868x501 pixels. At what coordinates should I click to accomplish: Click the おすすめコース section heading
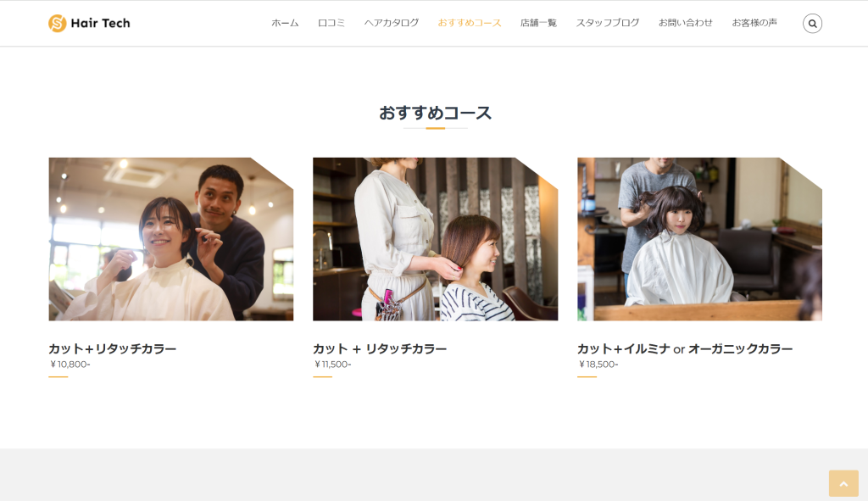coord(435,113)
